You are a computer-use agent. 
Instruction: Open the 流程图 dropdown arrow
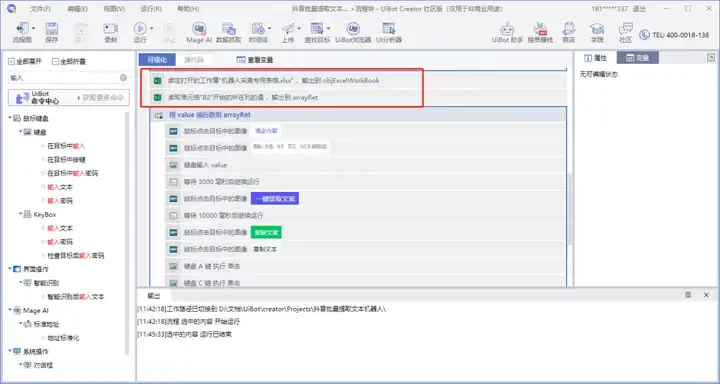click(x=35, y=28)
